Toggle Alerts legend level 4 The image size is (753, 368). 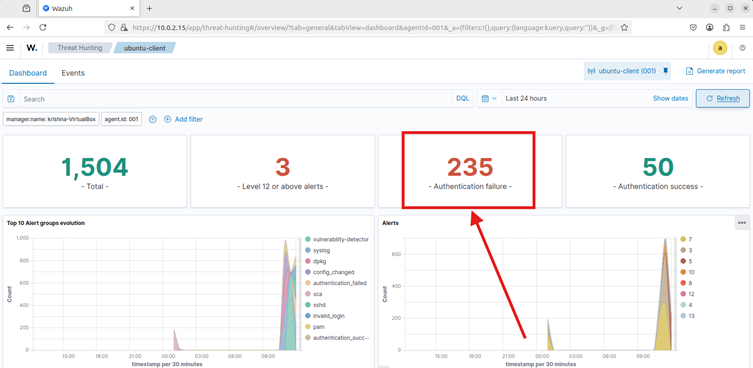pyautogui.click(x=686, y=305)
